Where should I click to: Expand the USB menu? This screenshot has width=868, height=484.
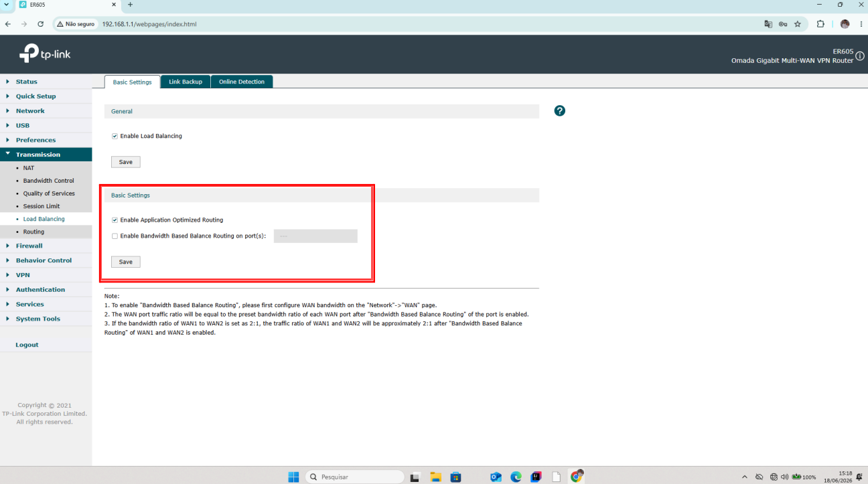pos(46,125)
